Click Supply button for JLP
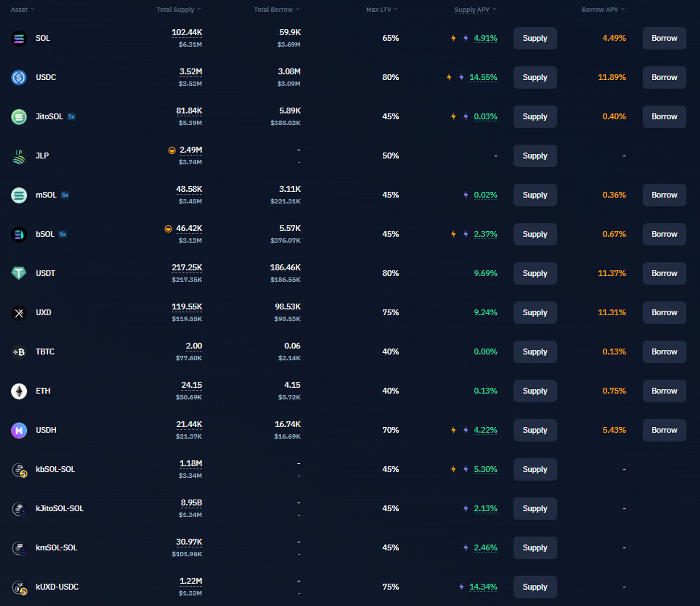The width and height of the screenshot is (700, 606). tap(535, 156)
